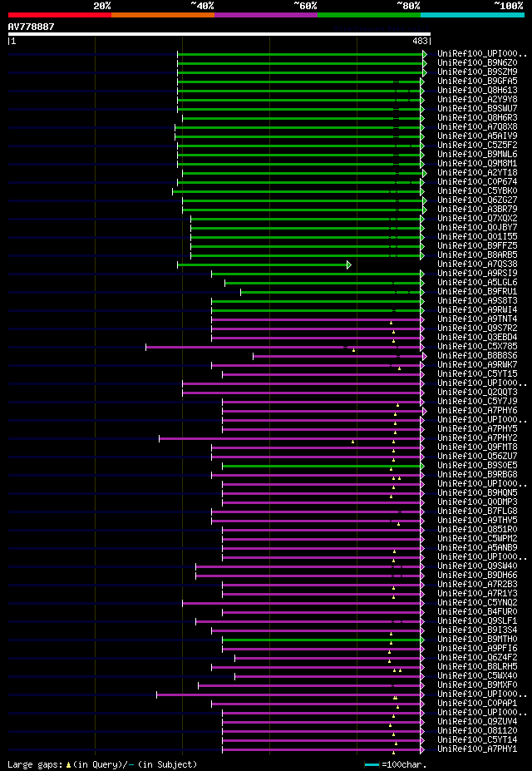Open hit UniRef100_Q9M8M1
This screenshot has height=771, width=532.
(x=477, y=164)
